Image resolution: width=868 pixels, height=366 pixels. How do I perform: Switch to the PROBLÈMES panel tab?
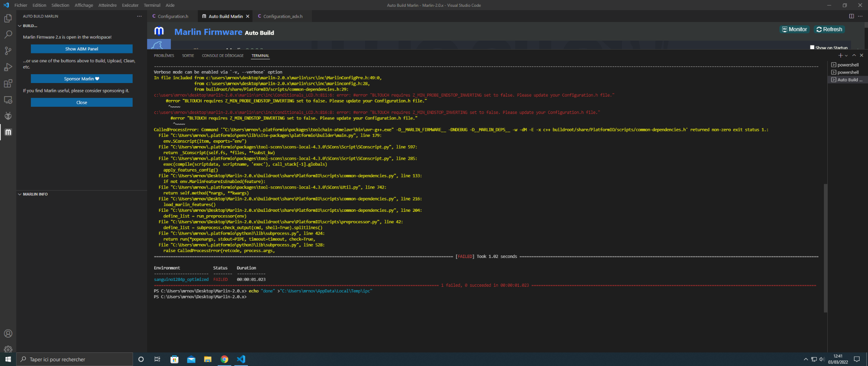tap(164, 55)
